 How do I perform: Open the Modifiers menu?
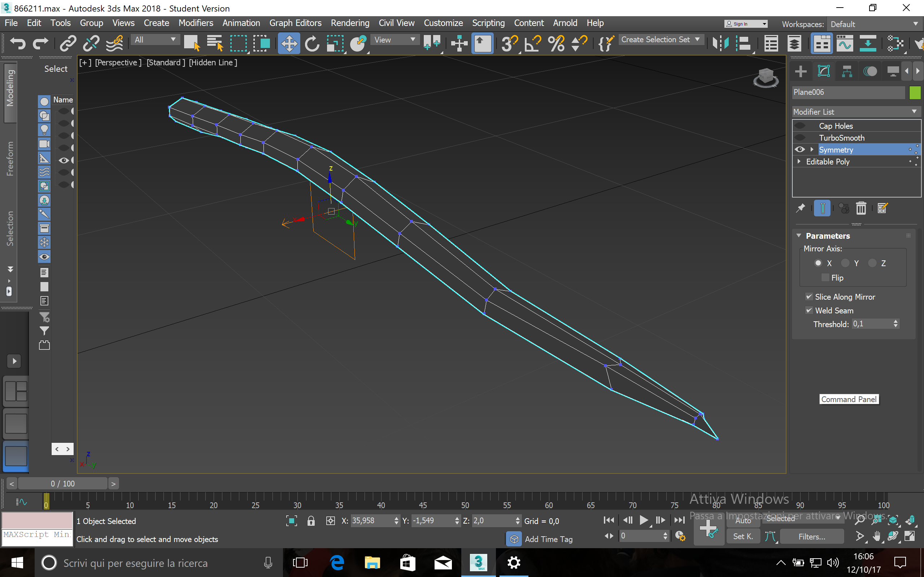[196, 23]
